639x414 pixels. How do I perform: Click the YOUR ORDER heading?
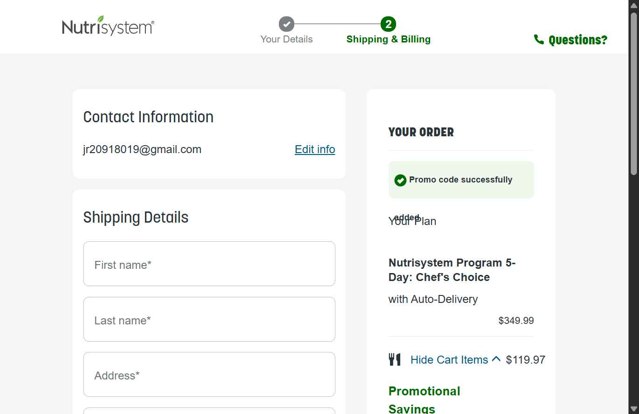click(421, 132)
